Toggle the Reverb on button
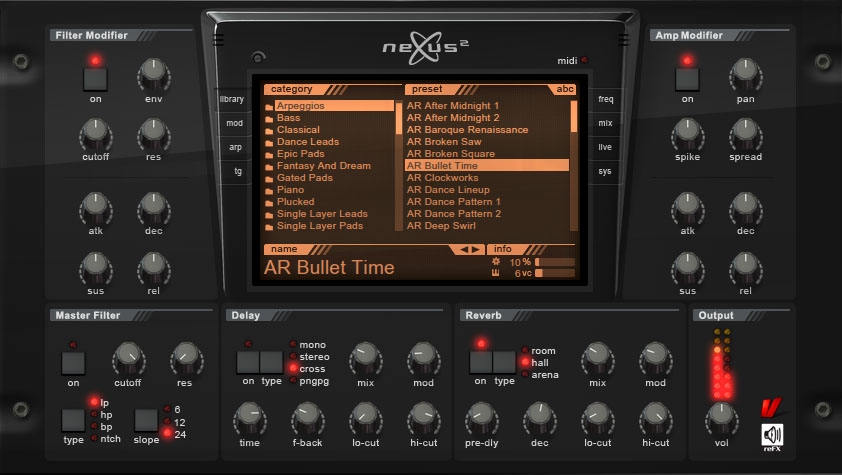Screen dimensions: 842x475 [x=481, y=362]
